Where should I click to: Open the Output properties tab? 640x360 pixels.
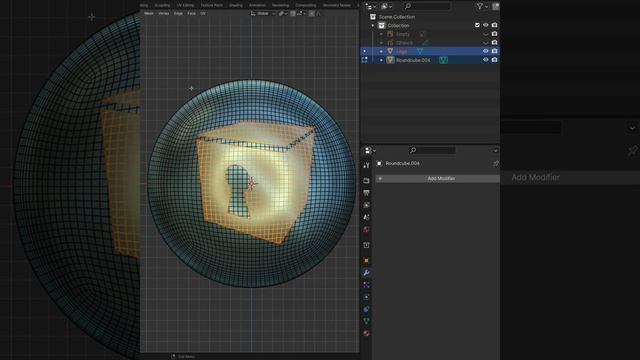click(x=366, y=193)
